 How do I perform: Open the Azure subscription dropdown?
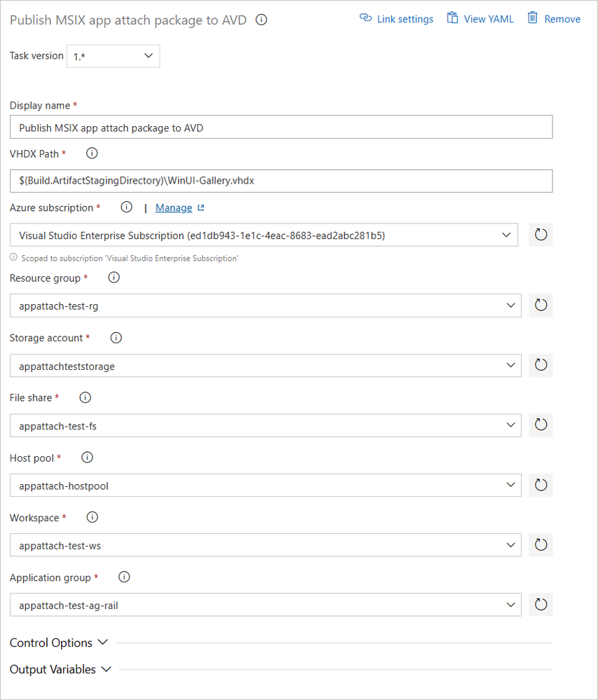pos(264,235)
